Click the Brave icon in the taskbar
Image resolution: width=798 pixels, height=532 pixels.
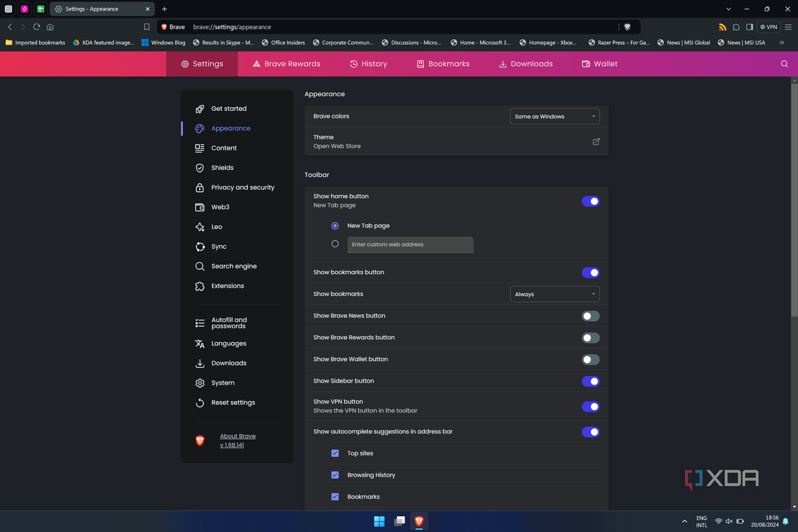[419, 521]
